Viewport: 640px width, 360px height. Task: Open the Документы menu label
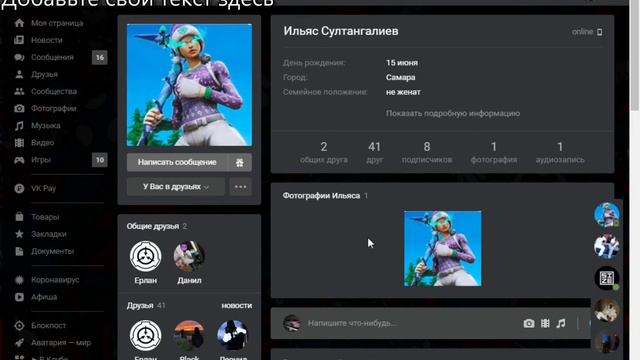(x=52, y=251)
